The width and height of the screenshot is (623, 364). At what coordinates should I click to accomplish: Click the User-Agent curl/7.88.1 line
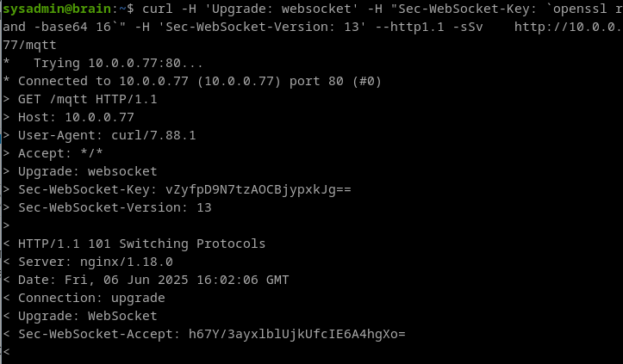(x=107, y=135)
